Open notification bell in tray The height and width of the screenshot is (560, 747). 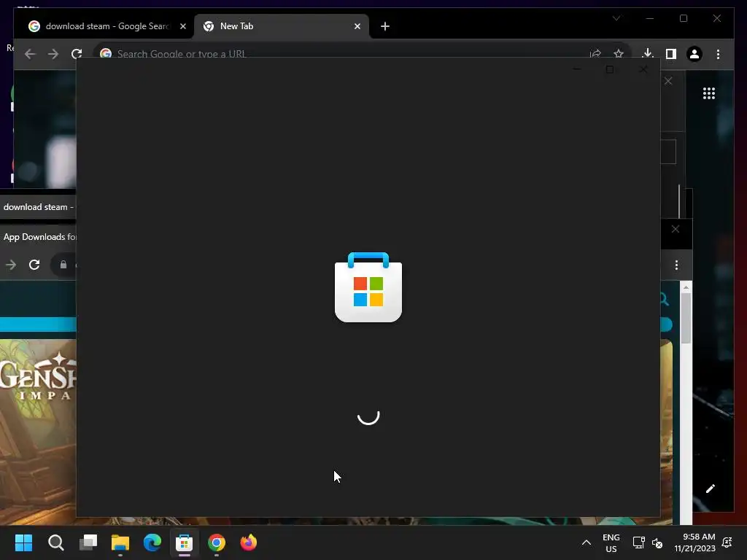(727, 542)
